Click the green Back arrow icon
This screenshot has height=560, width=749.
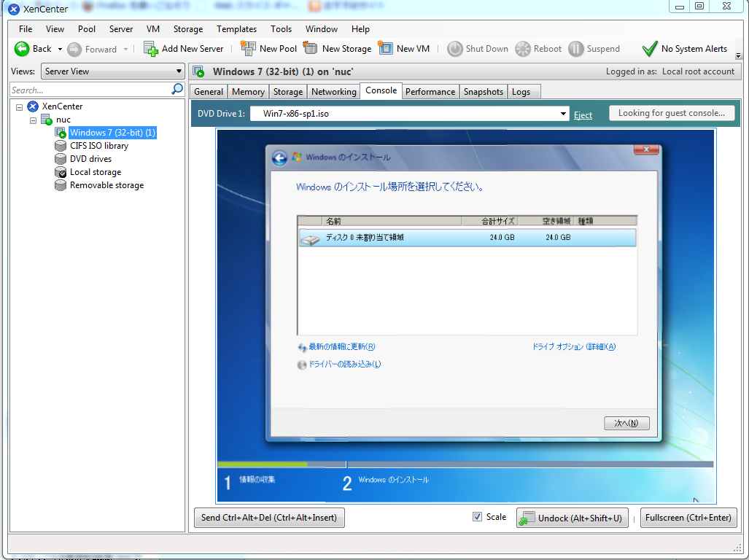click(x=22, y=49)
